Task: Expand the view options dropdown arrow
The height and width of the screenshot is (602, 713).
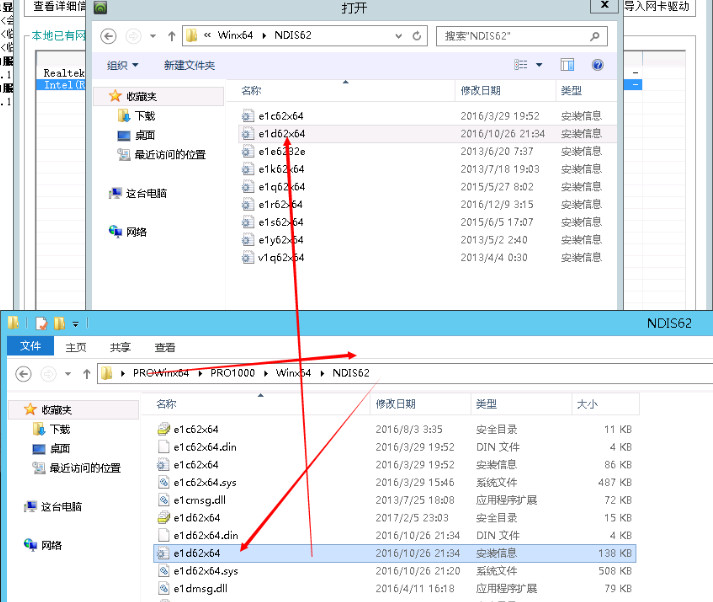Action: click(540, 65)
